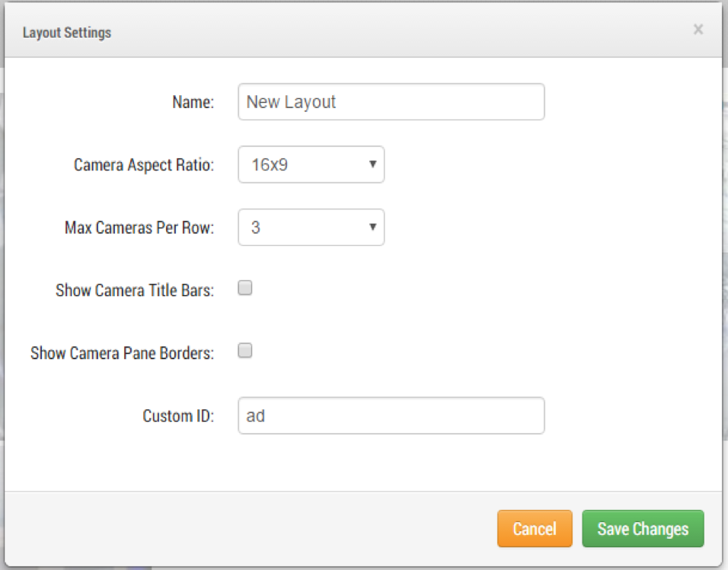Click the Custom ID label
Image resolution: width=728 pixels, height=570 pixels.
[178, 416]
